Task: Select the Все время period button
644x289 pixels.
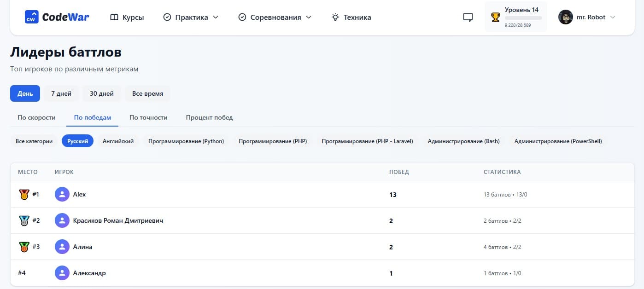Action: [x=147, y=93]
